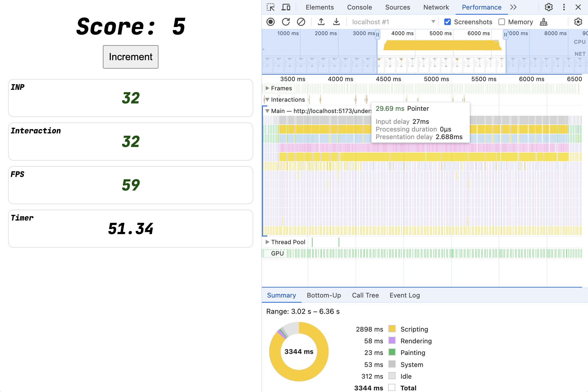Click the Summary tab in panel
Image resolution: width=588 pixels, height=392 pixels.
282,295
